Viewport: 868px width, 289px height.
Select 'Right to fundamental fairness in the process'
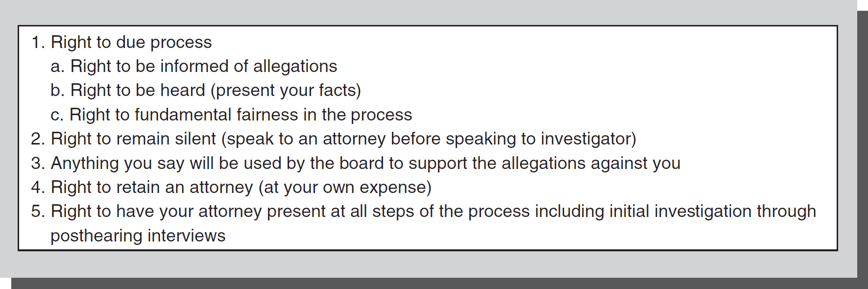tap(241, 115)
